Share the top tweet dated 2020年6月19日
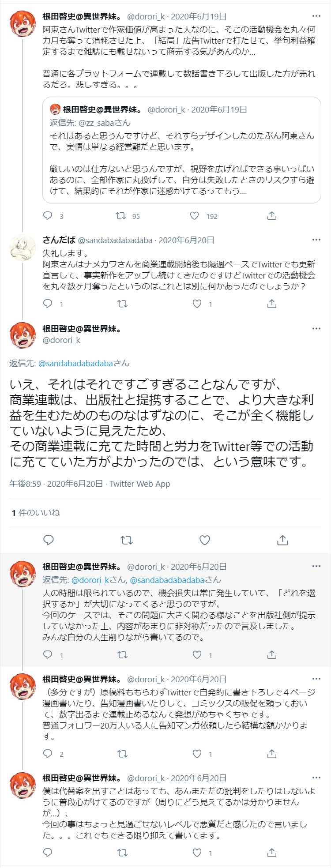This screenshot has width=331, height=868. [272, 216]
